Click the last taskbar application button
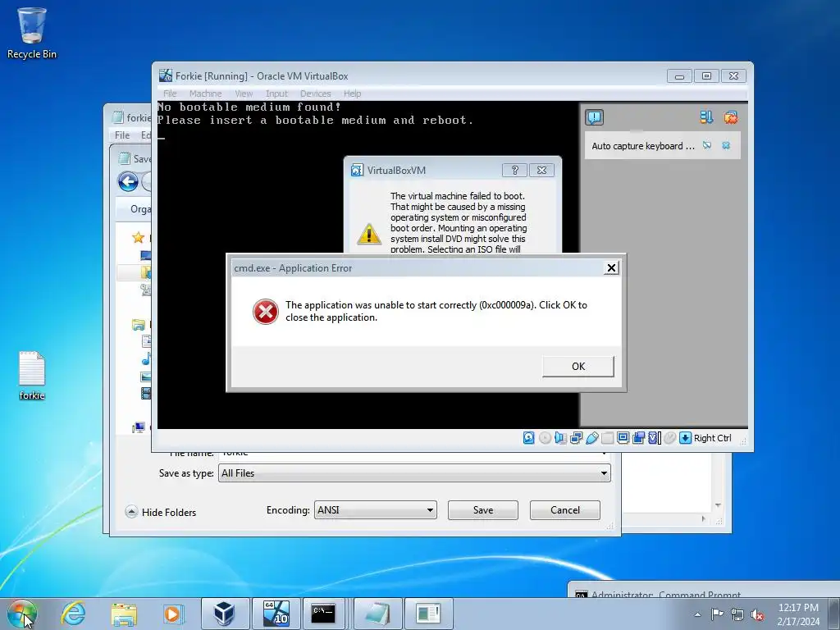 pyautogui.click(x=428, y=614)
